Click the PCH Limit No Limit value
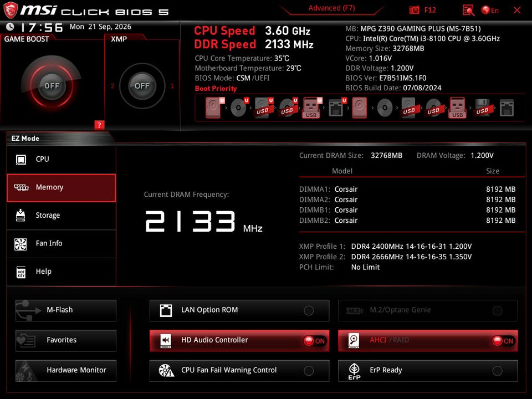This screenshot has width=532, height=399. point(365,267)
